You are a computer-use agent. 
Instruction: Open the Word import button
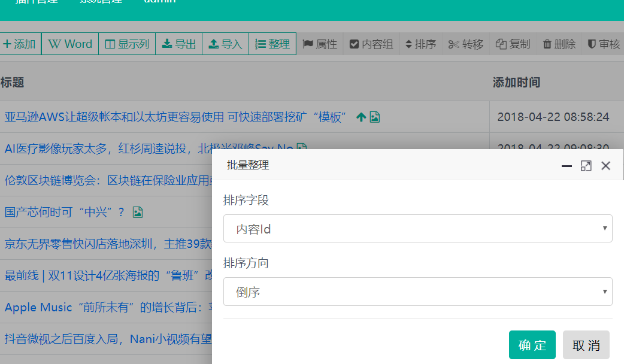[x=70, y=44]
